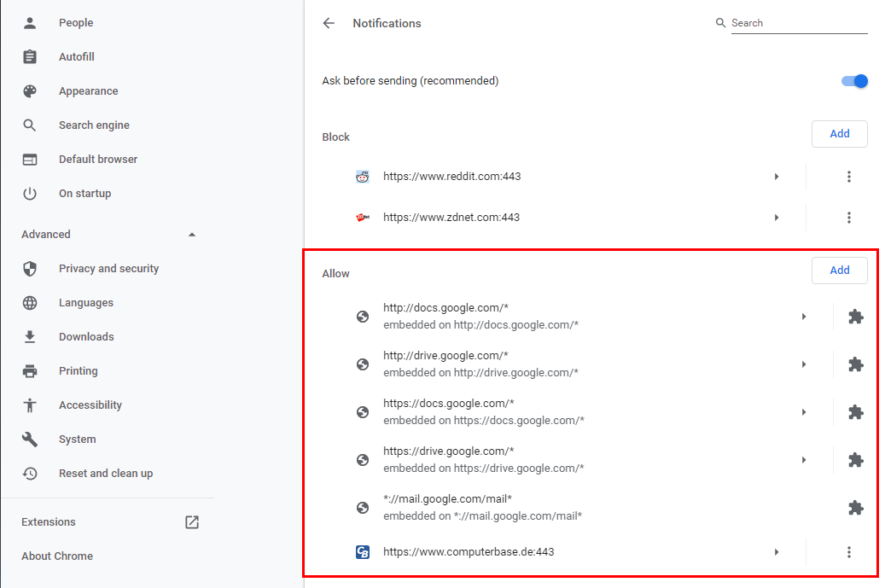Open the Downloads settings section
The image size is (885, 588).
[86, 337]
